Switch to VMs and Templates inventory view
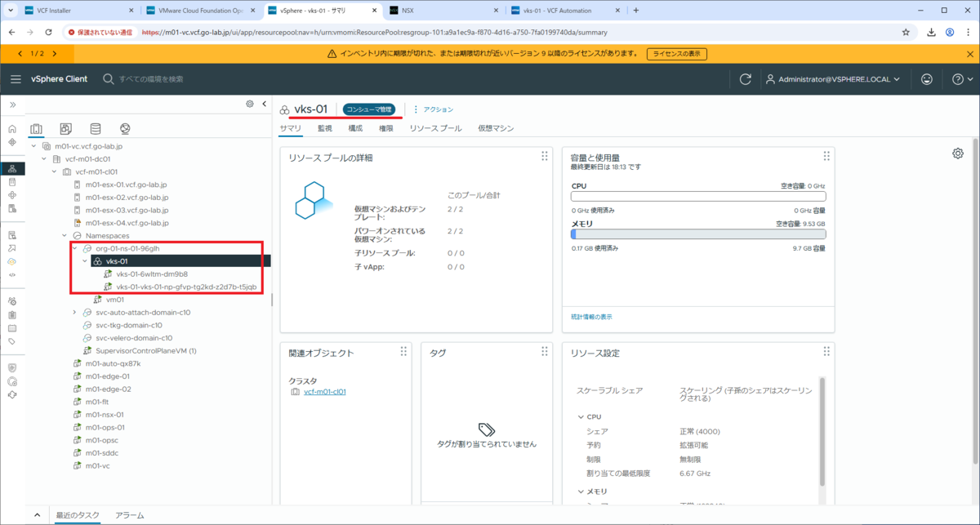 point(66,129)
